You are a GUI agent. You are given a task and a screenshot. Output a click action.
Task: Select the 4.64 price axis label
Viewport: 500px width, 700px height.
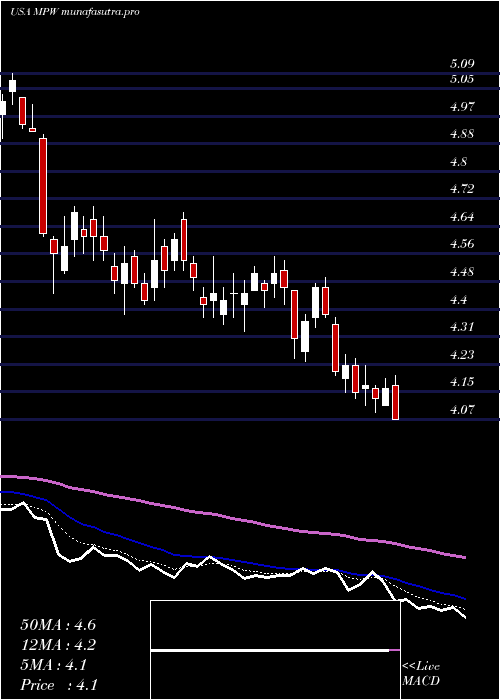pyautogui.click(x=462, y=217)
